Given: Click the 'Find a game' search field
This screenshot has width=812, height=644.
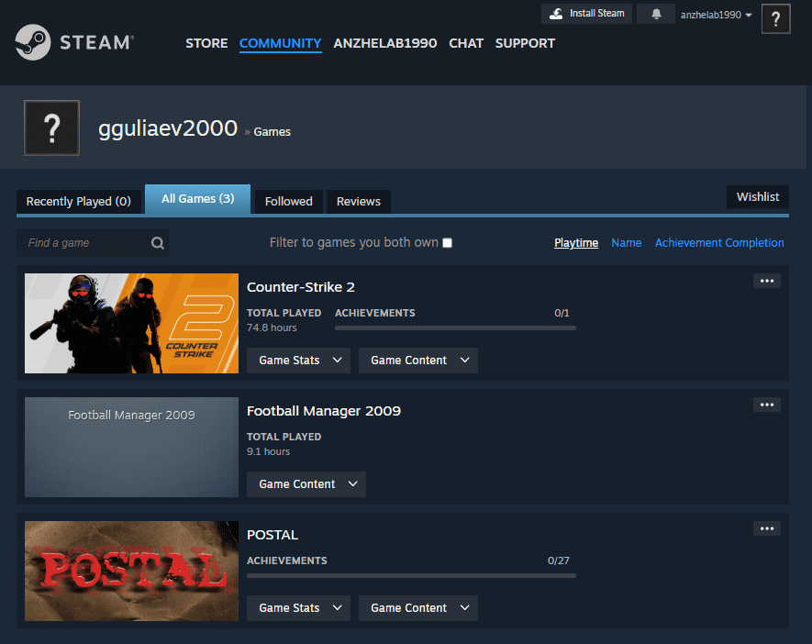Looking at the screenshot, I should tap(83, 243).
